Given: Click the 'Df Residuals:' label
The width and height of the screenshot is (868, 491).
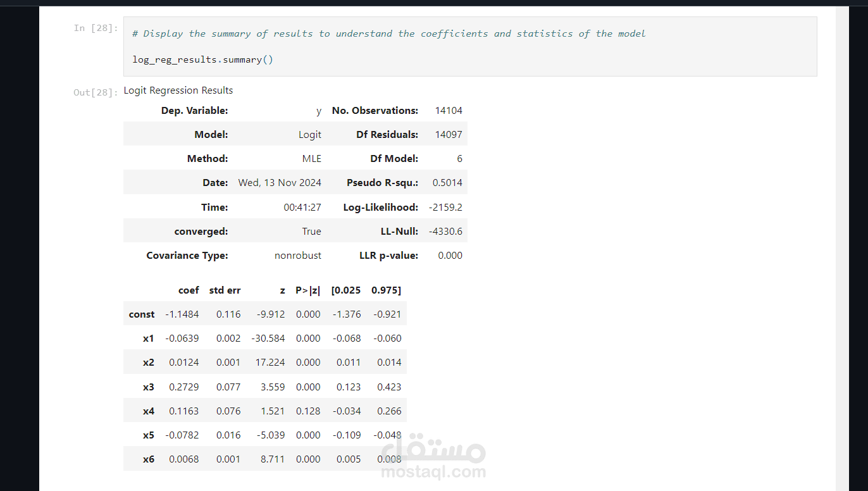Looking at the screenshot, I should 387,135.
